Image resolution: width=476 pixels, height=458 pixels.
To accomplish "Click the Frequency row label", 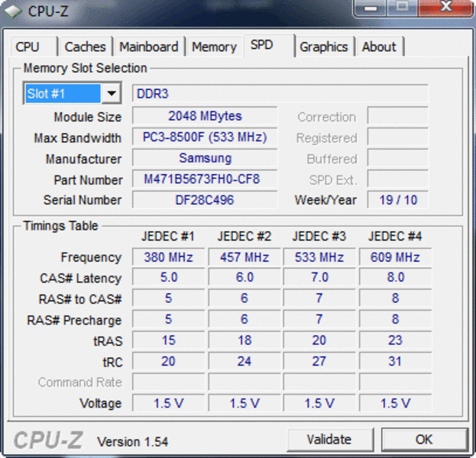I will click(91, 257).
